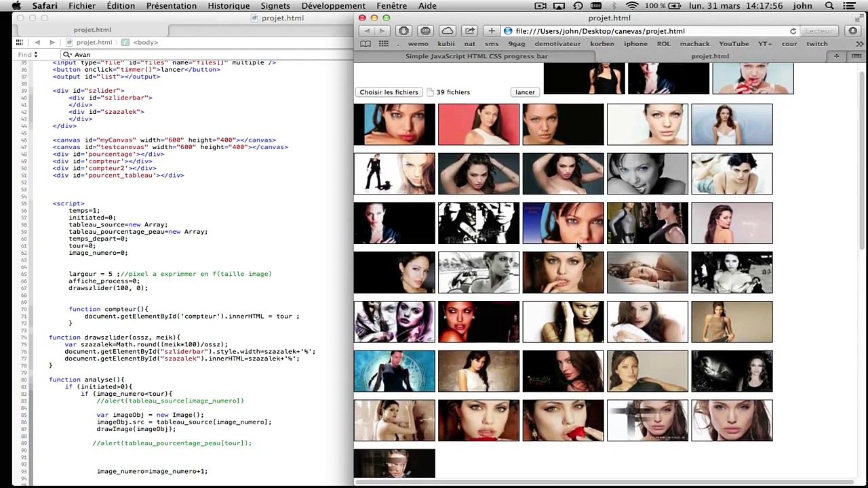
Task: Go back in Safari history
Action: tap(367, 31)
